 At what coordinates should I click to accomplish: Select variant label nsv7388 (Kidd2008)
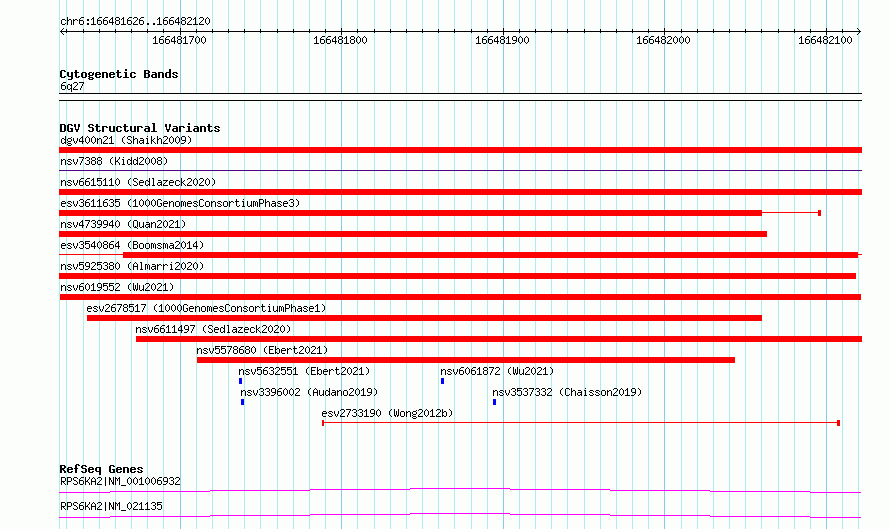point(114,161)
